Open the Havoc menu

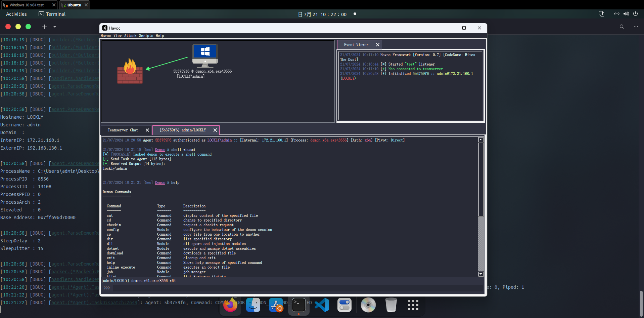pyautogui.click(x=106, y=36)
